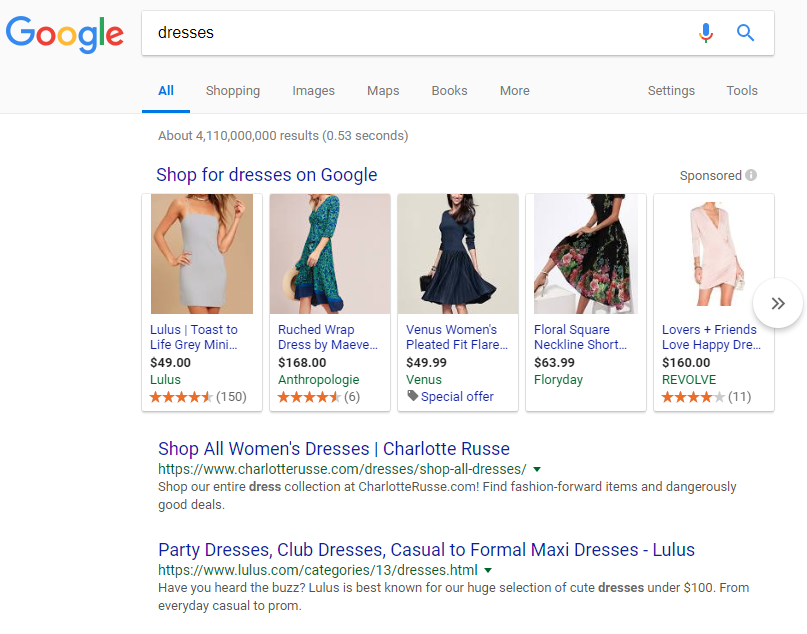Click the $49.99 price
807x634 pixels.
pos(426,363)
